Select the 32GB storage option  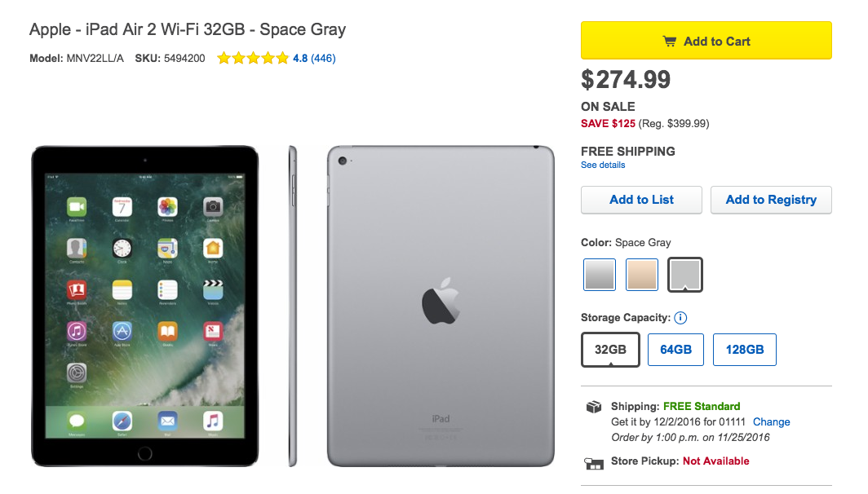(610, 349)
